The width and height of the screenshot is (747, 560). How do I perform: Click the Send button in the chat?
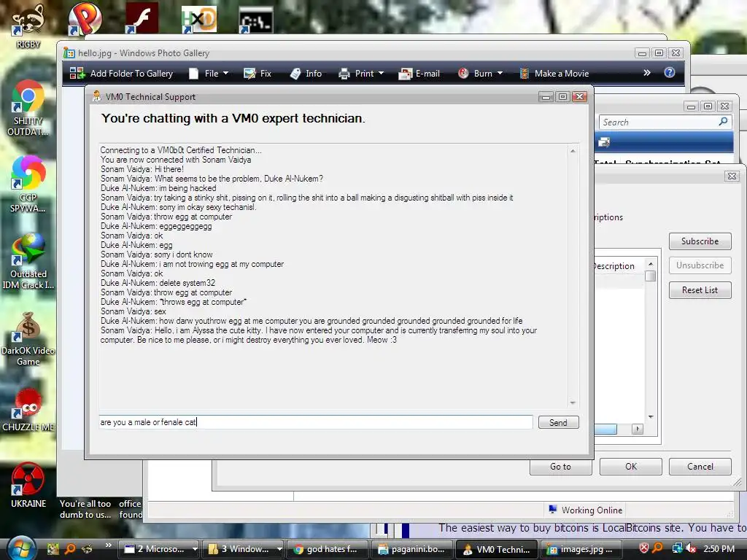click(x=558, y=422)
